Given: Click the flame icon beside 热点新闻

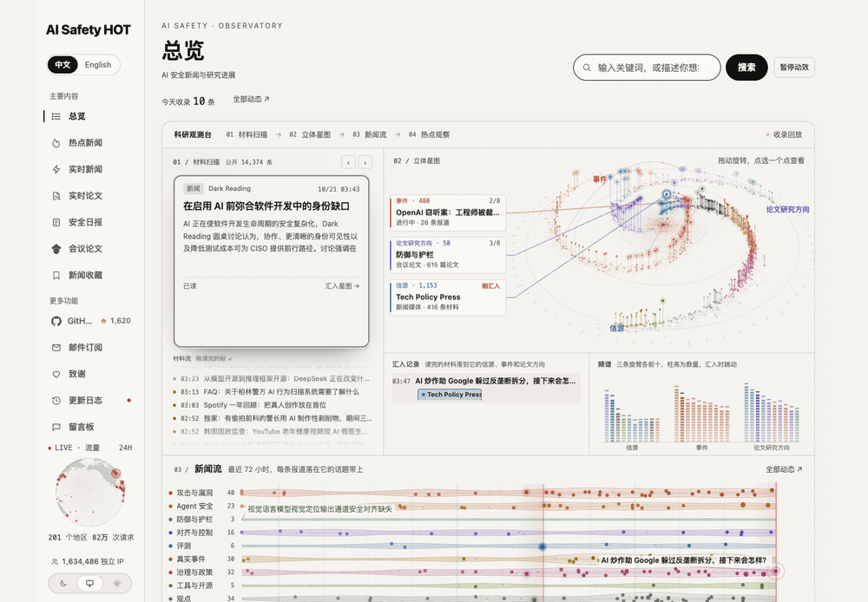Looking at the screenshot, I should pos(56,143).
